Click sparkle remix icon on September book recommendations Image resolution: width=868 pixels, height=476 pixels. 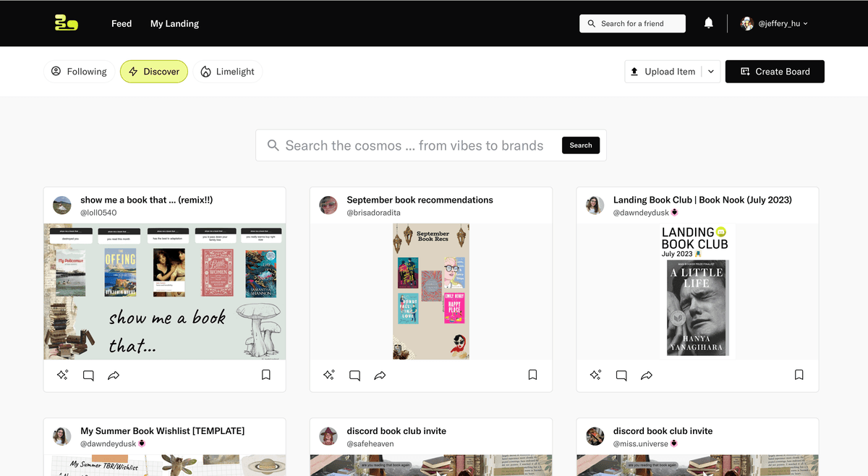[329, 375]
